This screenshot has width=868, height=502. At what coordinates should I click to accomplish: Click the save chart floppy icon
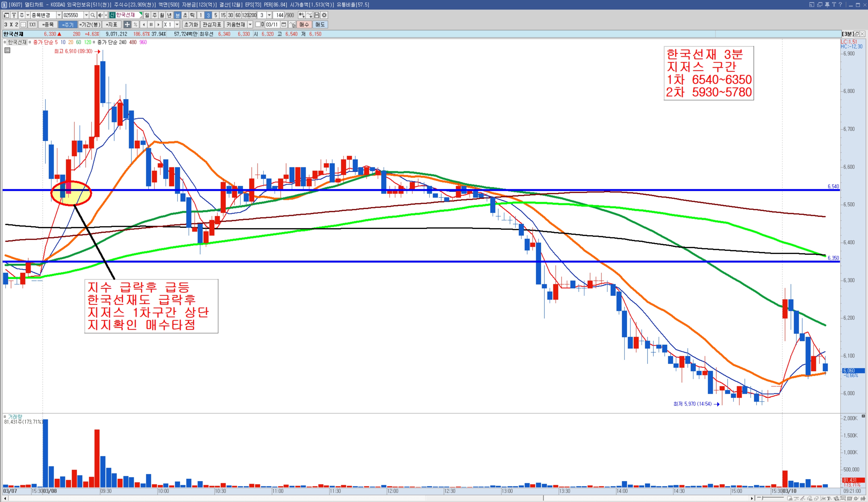(x=317, y=15)
